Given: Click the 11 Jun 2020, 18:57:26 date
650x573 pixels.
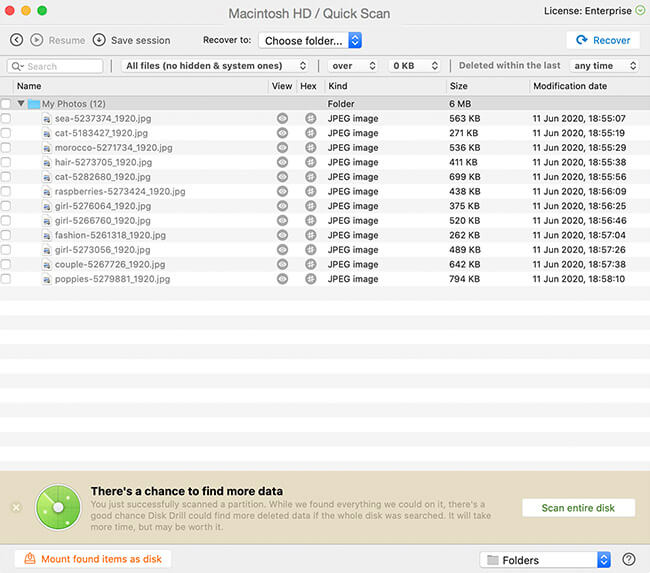Looking at the screenshot, I should point(579,250).
